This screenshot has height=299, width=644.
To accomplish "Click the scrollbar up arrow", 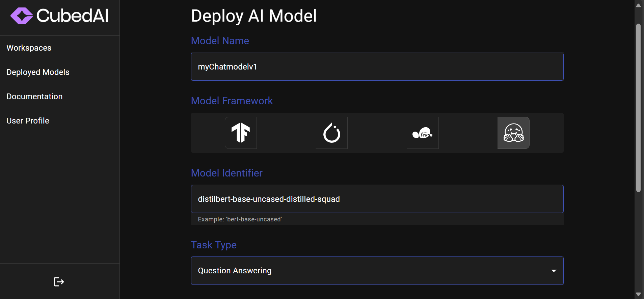I will pyautogui.click(x=638, y=5).
